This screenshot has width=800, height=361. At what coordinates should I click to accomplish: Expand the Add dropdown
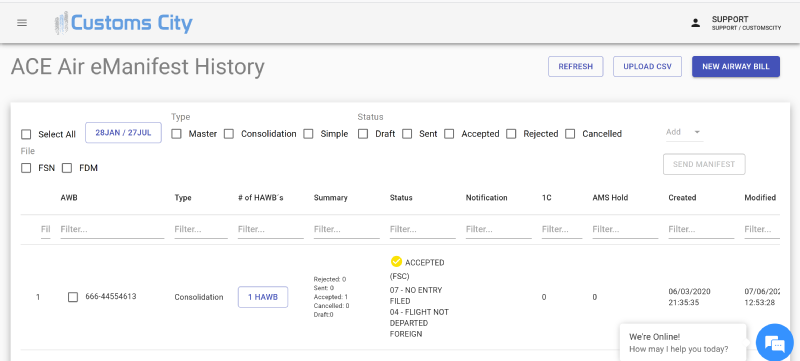click(684, 132)
